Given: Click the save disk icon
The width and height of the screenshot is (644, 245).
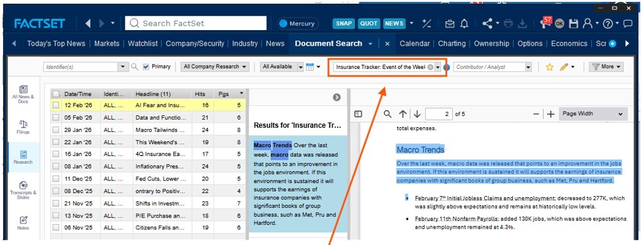Looking at the screenshot, I should (x=573, y=24).
